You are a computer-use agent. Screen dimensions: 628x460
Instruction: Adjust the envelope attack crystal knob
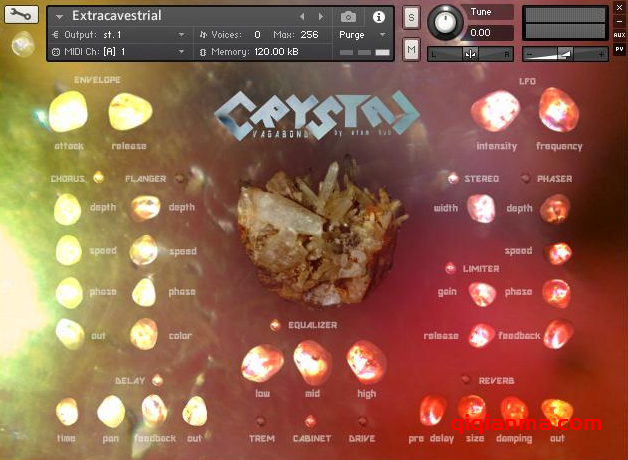coord(68,111)
